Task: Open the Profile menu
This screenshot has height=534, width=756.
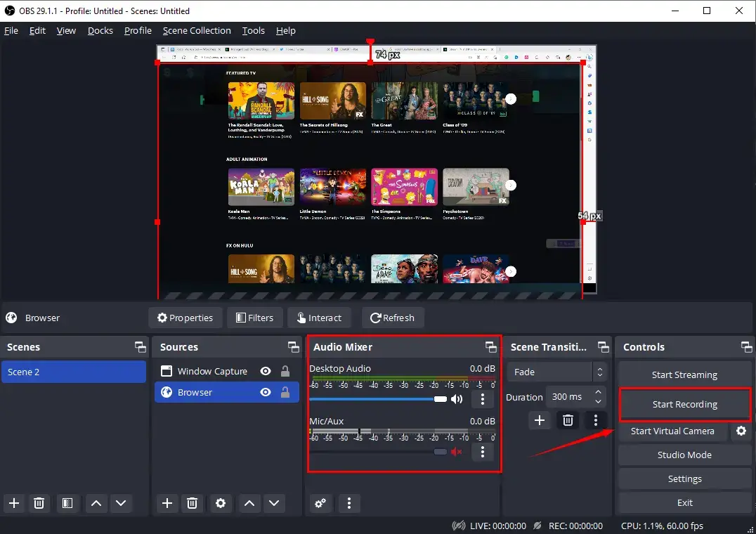Action: [x=138, y=30]
